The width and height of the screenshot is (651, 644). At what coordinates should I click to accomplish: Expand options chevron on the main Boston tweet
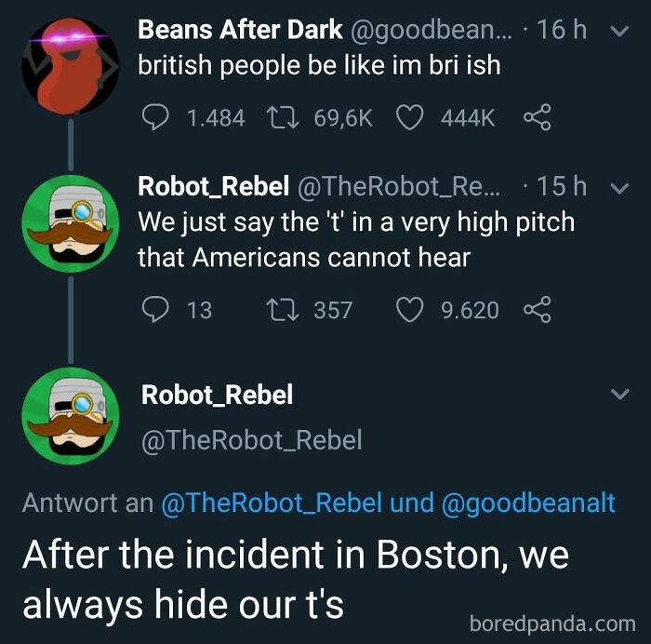tap(619, 395)
